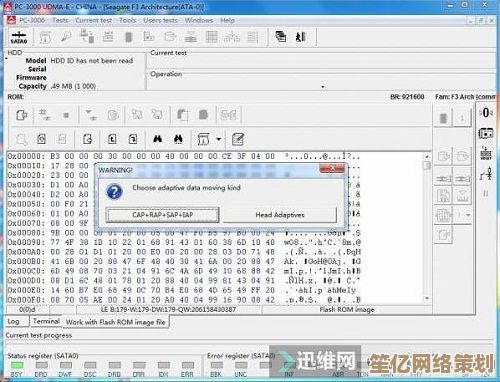This screenshot has width=500, height=382.
Task: Open the greyed numbered dropdown in right panel
Action: (468, 215)
